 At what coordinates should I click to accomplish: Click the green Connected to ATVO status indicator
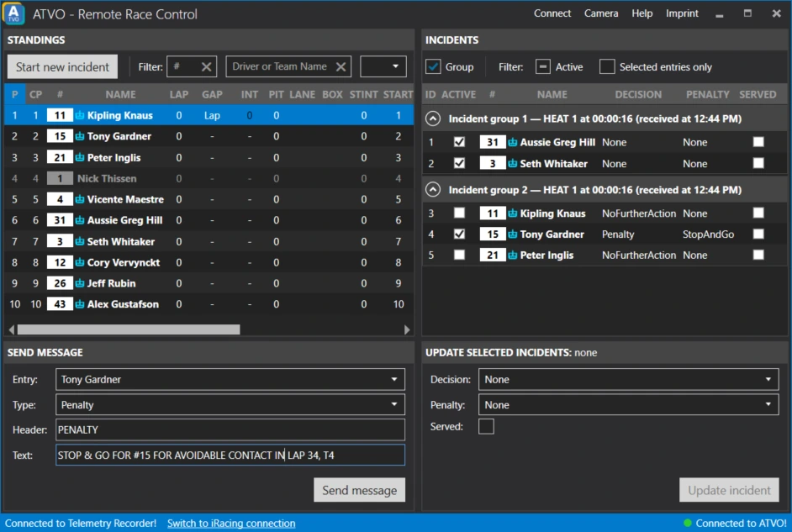tap(687, 523)
